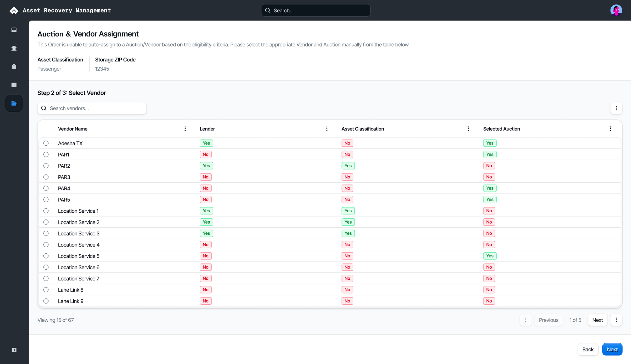Viewport: 631px width, 364px height.
Task: Click the Location Service 3 vendor name
Action: (79, 234)
